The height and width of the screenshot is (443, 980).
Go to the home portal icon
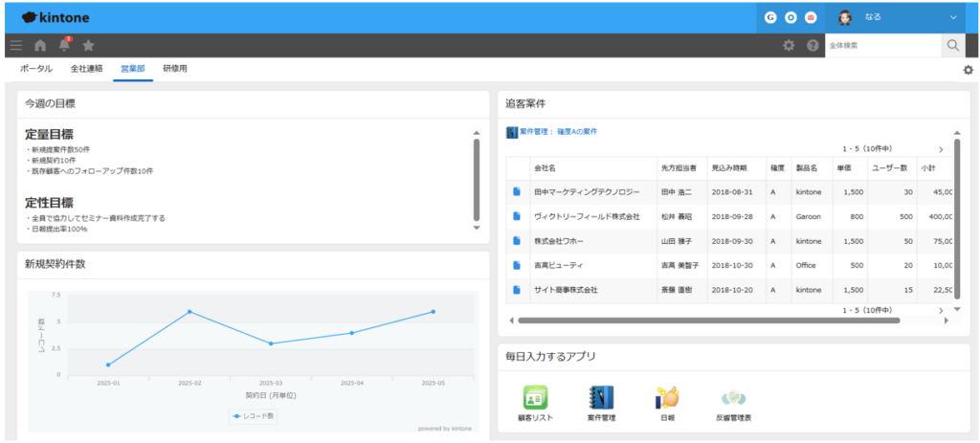40,45
